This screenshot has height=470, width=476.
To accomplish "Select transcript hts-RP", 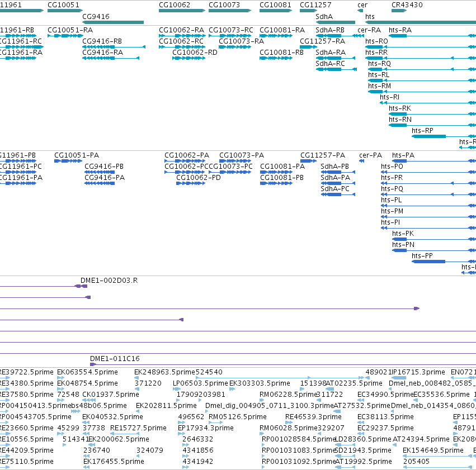I will point(422,131).
